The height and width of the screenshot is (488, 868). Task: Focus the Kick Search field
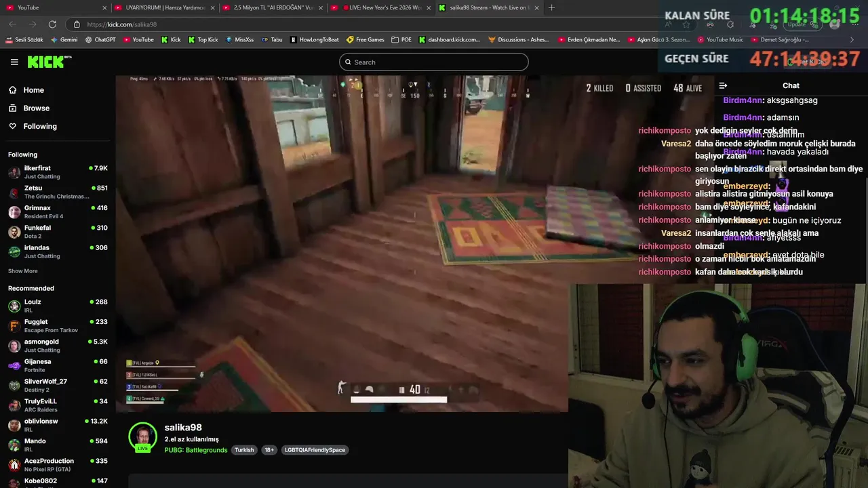[x=433, y=62]
